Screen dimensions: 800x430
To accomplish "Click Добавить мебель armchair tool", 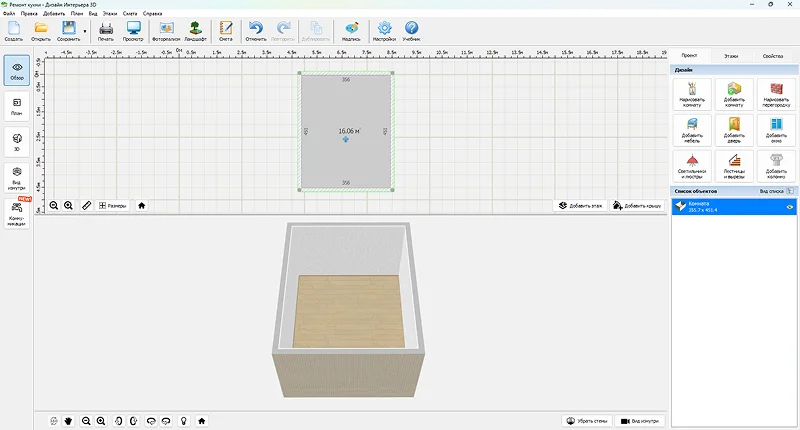I will tap(692, 130).
